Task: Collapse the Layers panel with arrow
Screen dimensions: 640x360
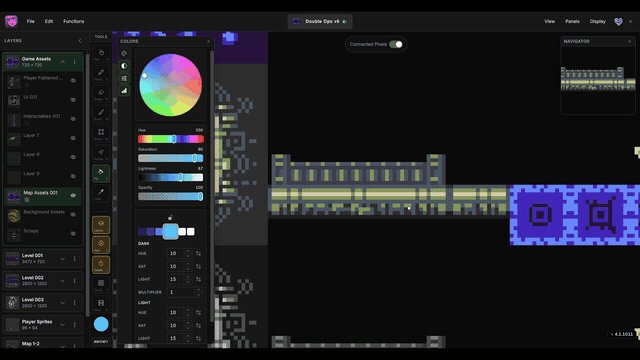Action: [x=80, y=41]
